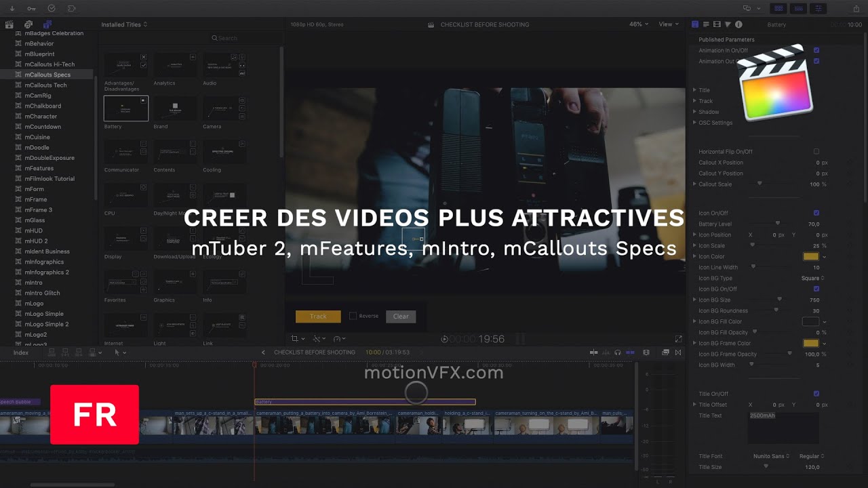The image size is (868, 488).
Task: Open the timeline Index button
Action: click(21, 352)
